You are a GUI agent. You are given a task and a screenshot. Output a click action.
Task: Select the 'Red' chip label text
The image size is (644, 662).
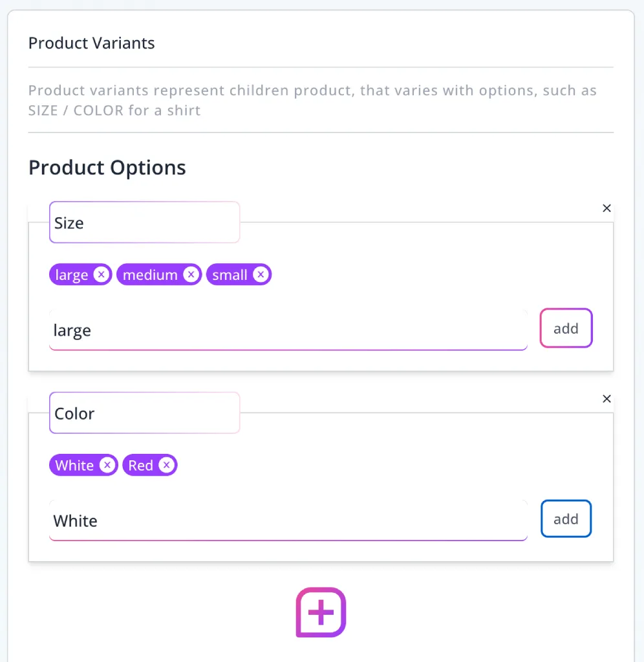click(140, 465)
